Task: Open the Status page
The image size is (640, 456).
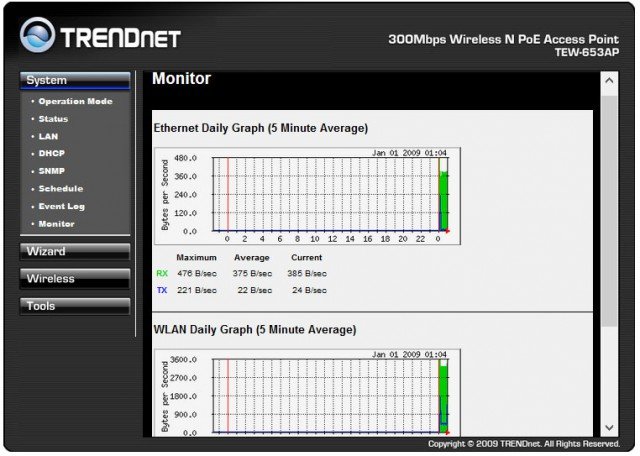Action: click(53, 119)
